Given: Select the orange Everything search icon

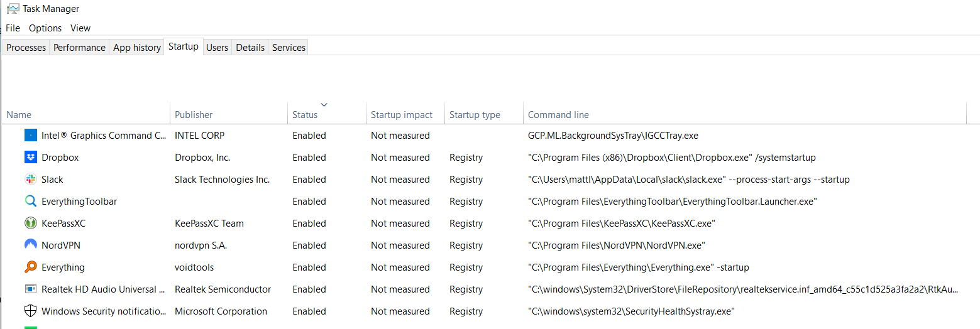Looking at the screenshot, I should pos(31,267).
